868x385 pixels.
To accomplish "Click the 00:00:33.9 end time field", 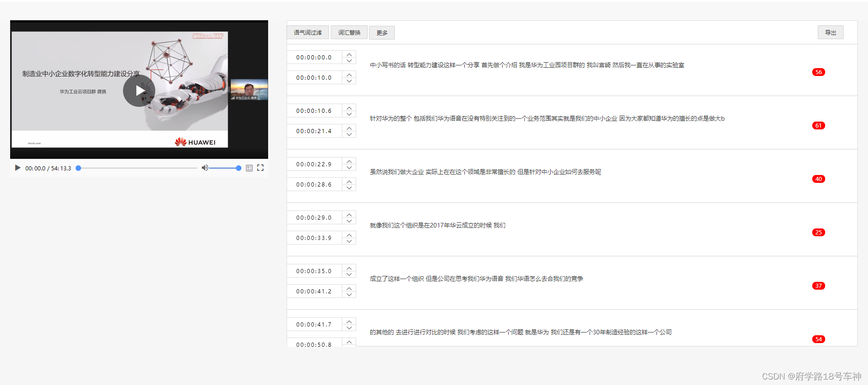I will [314, 238].
